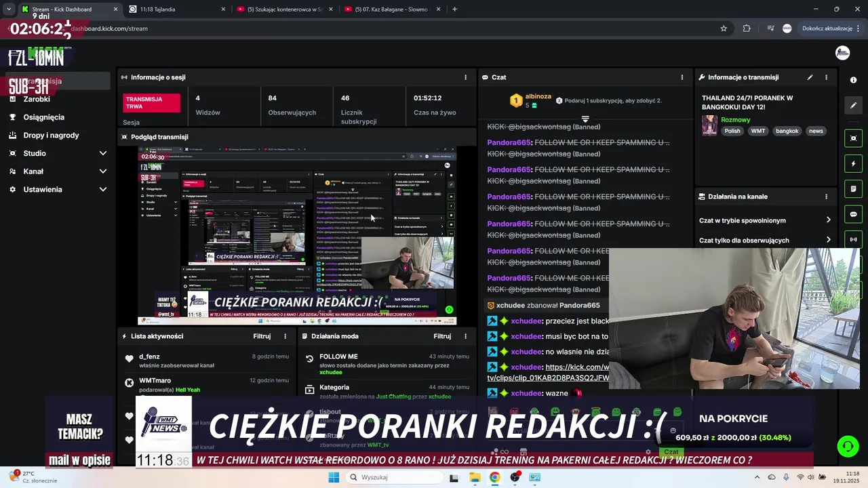Toggle the stream preview widget icon in the right toolbar

[853, 138]
